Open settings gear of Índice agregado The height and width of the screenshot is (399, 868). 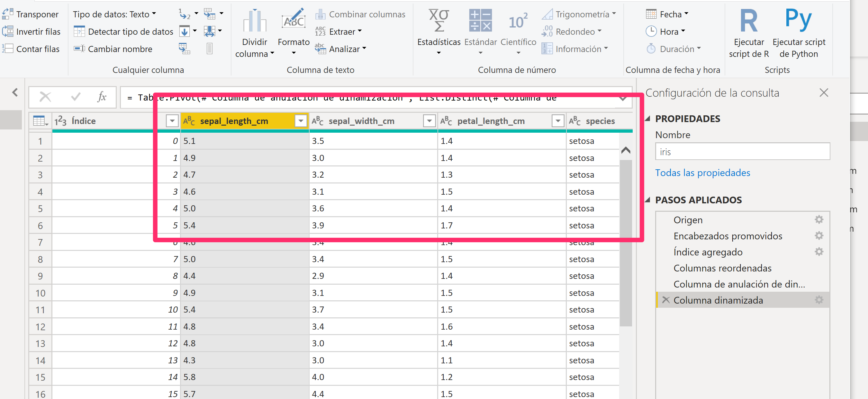(x=819, y=252)
